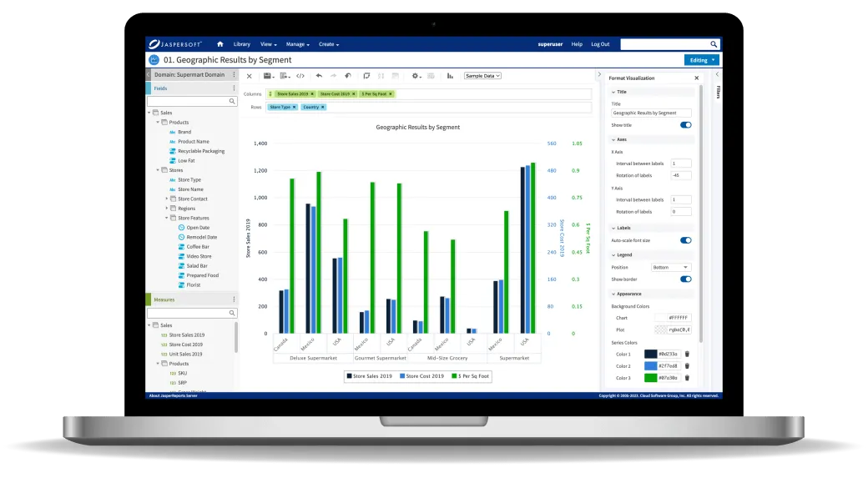Expand the Regions folder
868x478 pixels.
pyautogui.click(x=167, y=209)
